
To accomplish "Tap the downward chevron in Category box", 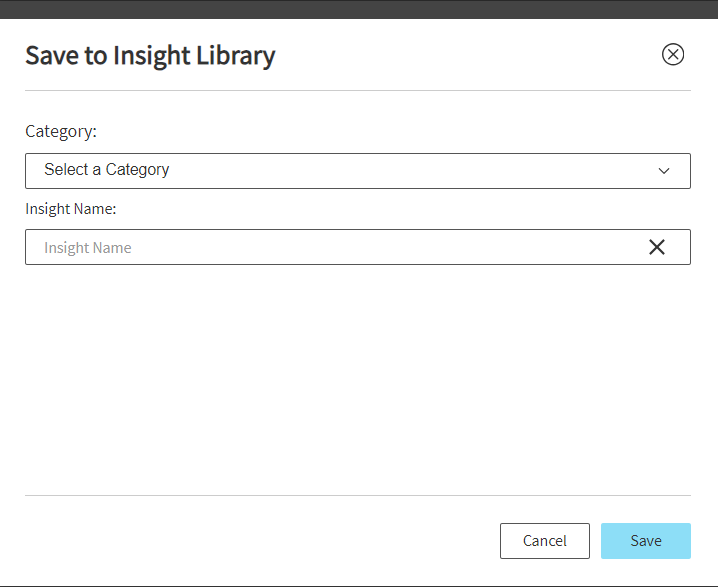I will pyautogui.click(x=664, y=171).
